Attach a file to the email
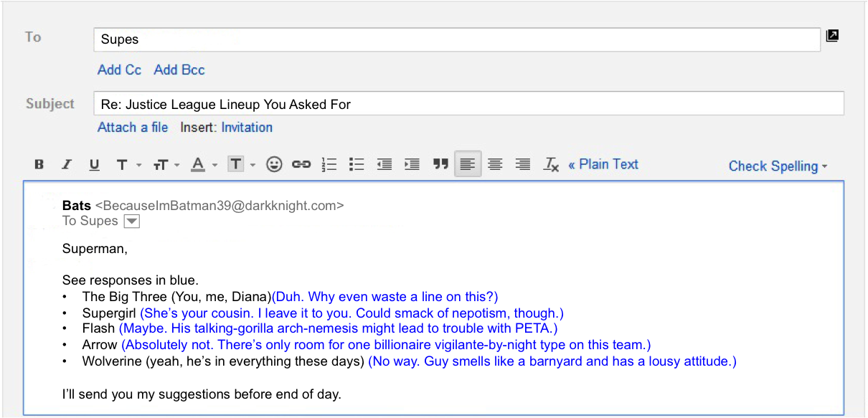 point(133,127)
